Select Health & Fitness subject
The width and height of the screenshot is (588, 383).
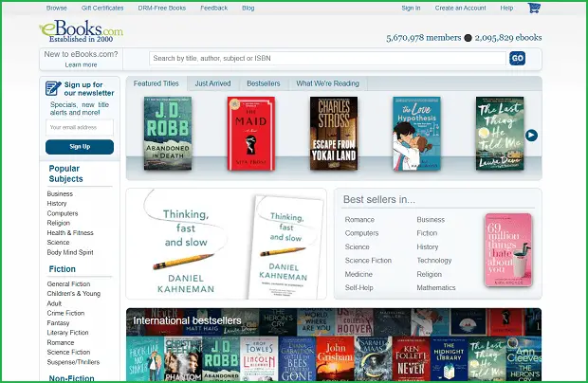[70, 232]
